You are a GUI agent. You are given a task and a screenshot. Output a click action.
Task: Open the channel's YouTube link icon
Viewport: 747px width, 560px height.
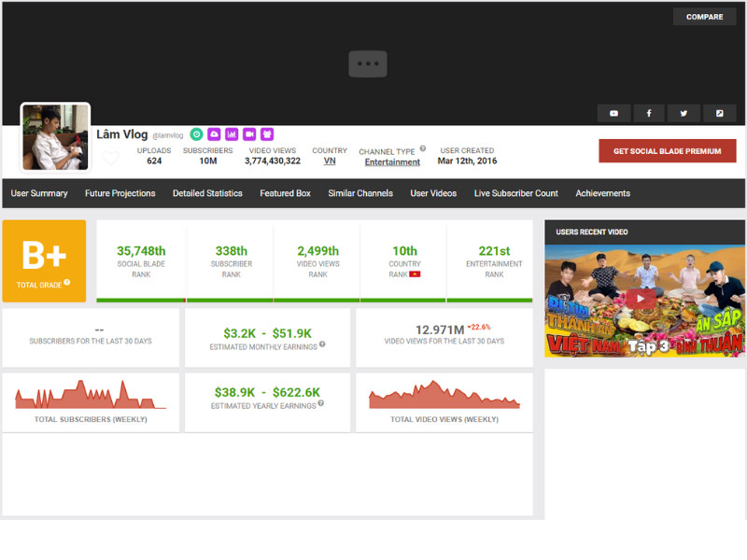613,113
